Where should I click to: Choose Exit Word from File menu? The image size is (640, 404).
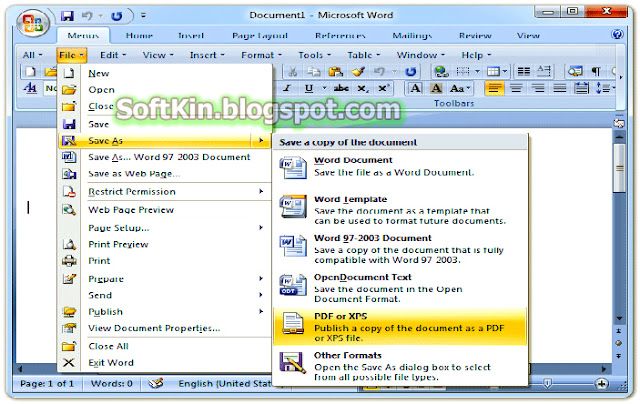(165, 362)
